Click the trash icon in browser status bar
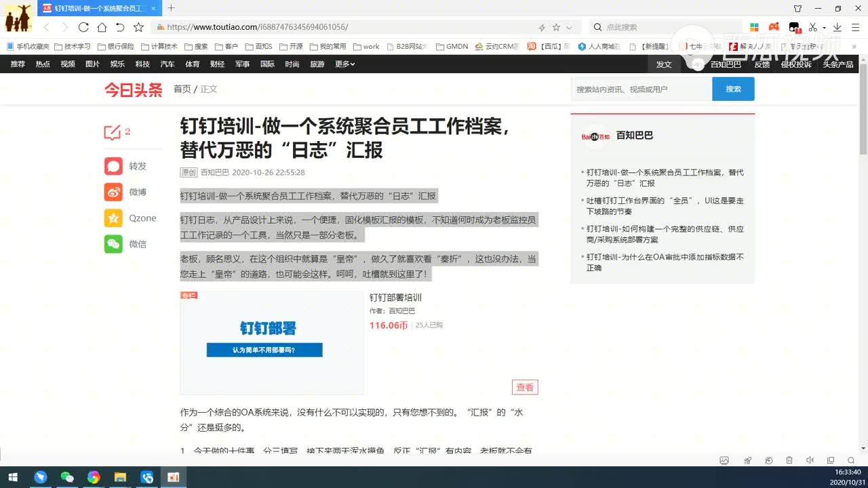This screenshot has height=488, width=868. (789, 460)
